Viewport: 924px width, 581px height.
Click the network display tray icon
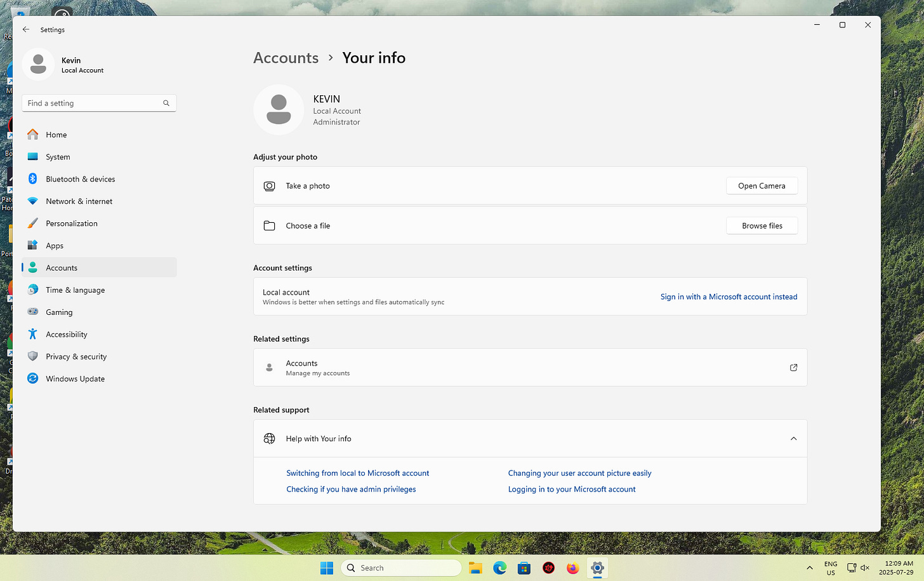pyautogui.click(x=852, y=568)
